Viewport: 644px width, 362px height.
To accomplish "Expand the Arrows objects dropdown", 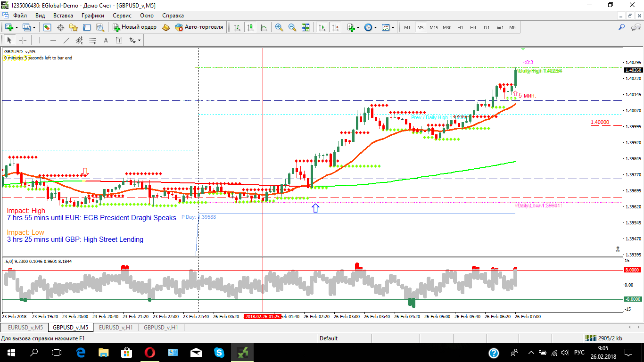I will pyautogui.click(x=140, y=40).
